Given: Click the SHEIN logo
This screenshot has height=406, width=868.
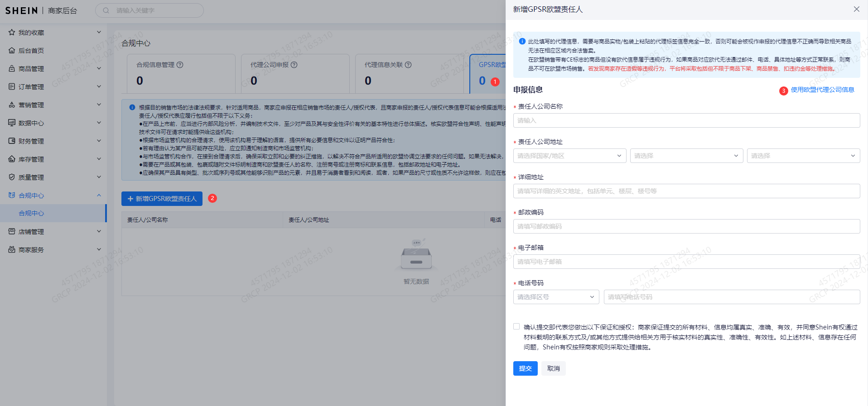Looking at the screenshot, I should 21,10.
